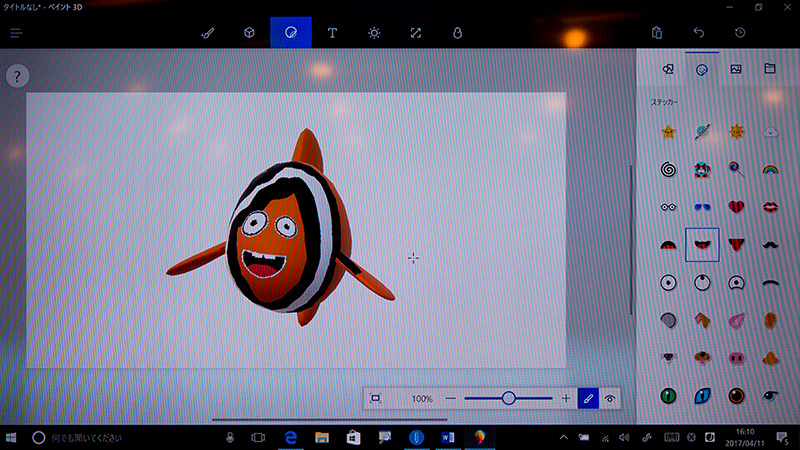The image size is (800, 450).
Task: Choose the sun sticker
Action: pyautogui.click(x=736, y=132)
